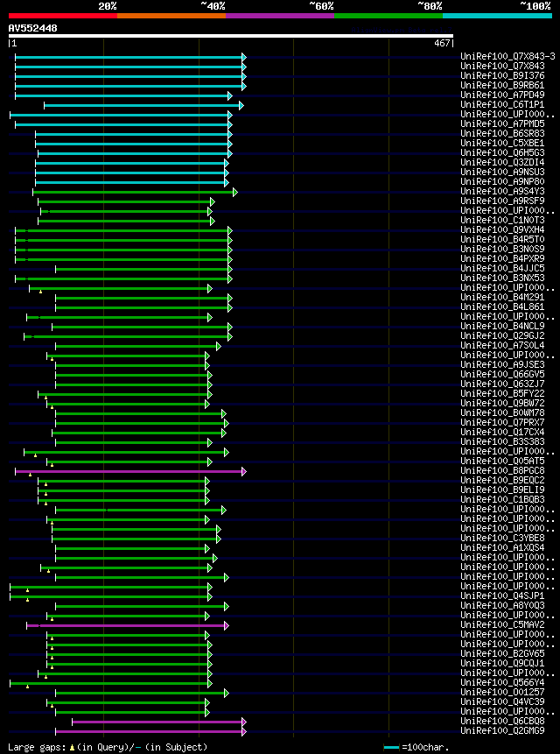Select the UniRef100_Q9VXH4 label
Screen dimensions: 560x754
(503, 229)
